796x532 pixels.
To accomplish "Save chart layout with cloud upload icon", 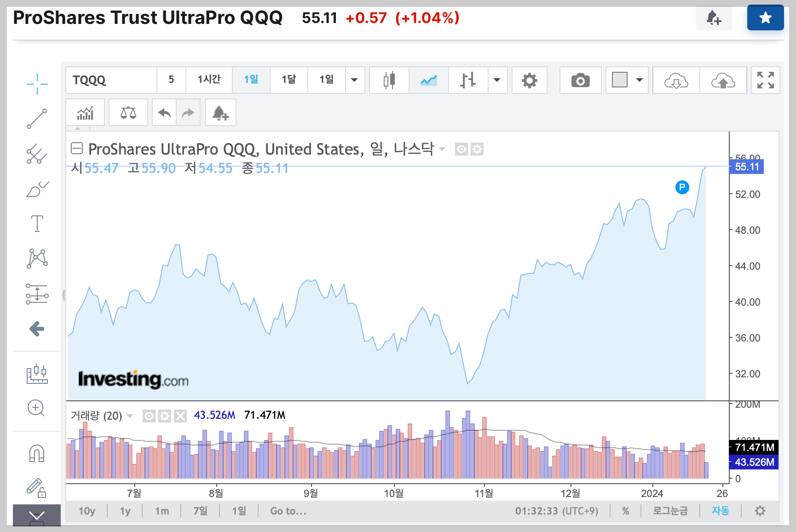I will point(723,80).
